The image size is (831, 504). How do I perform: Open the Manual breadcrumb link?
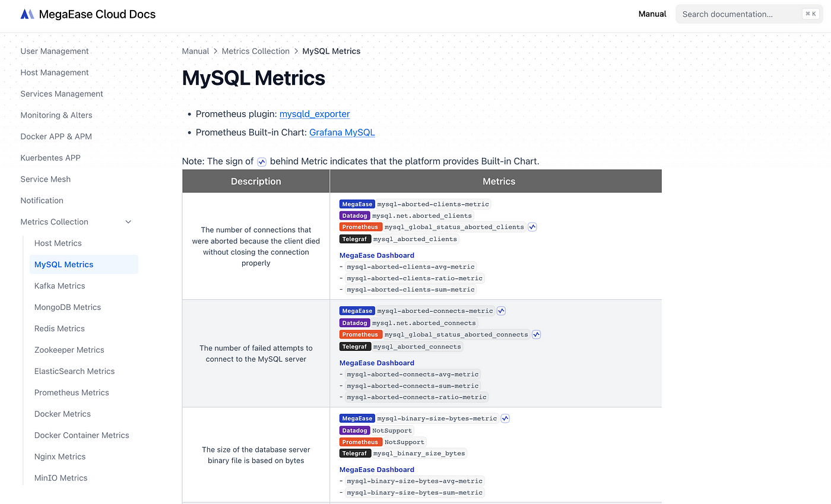coord(195,51)
